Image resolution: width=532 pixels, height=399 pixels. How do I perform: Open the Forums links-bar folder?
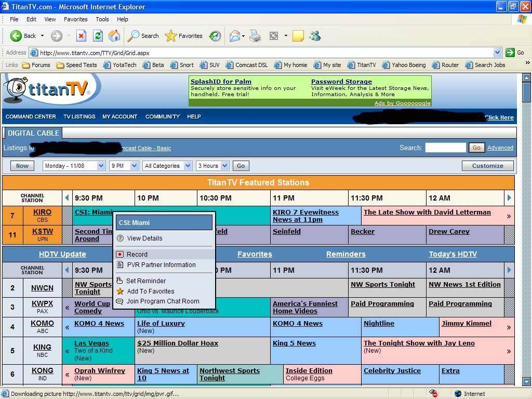[x=36, y=65]
